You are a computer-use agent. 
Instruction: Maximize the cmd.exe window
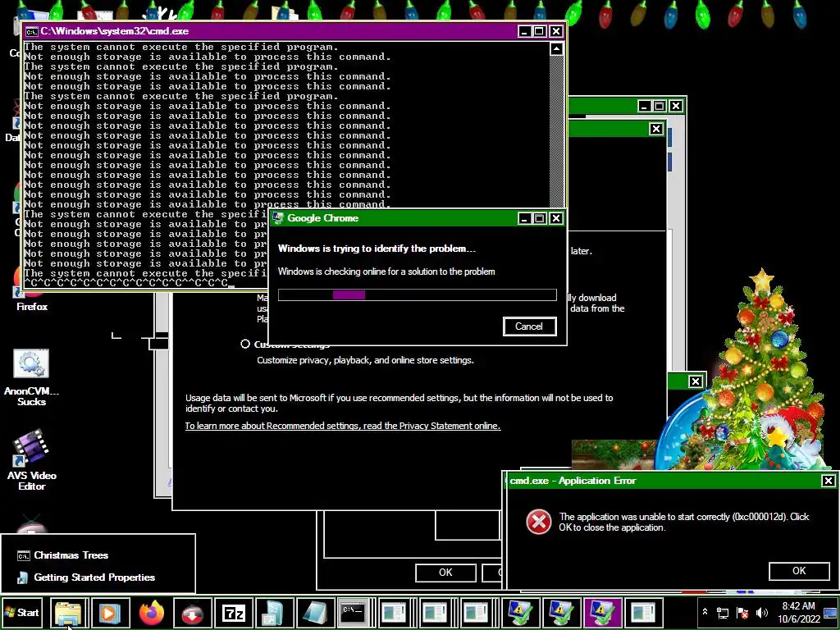[540, 32]
